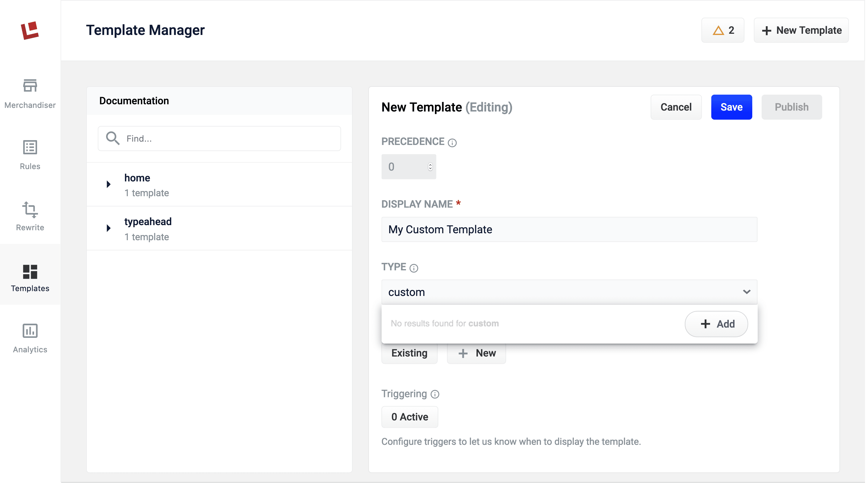Click Save to save the template
This screenshot has width=868, height=484.
[731, 107]
